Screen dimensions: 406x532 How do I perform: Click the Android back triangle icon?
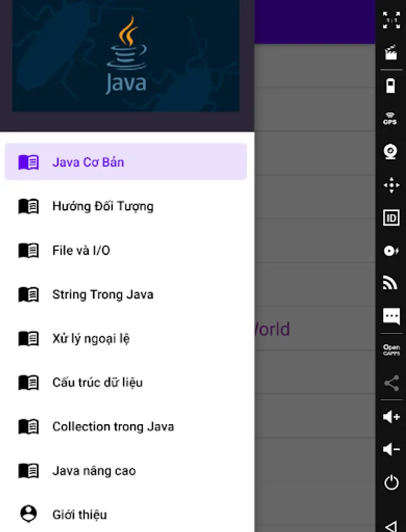[x=391, y=526]
